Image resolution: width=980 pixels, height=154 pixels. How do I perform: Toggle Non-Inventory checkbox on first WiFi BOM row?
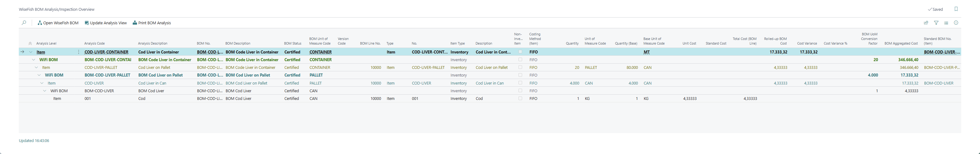(x=520, y=60)
